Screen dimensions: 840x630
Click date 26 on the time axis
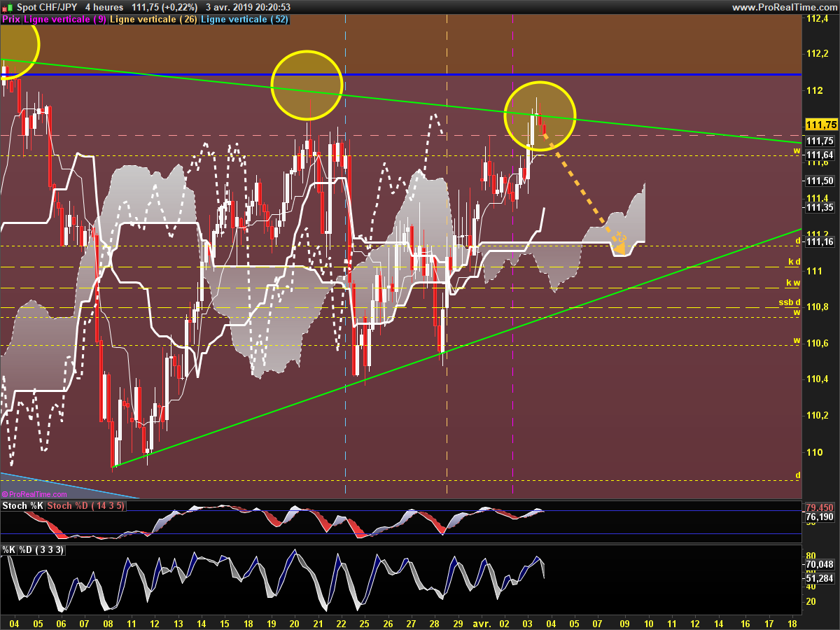coord(388,622)
